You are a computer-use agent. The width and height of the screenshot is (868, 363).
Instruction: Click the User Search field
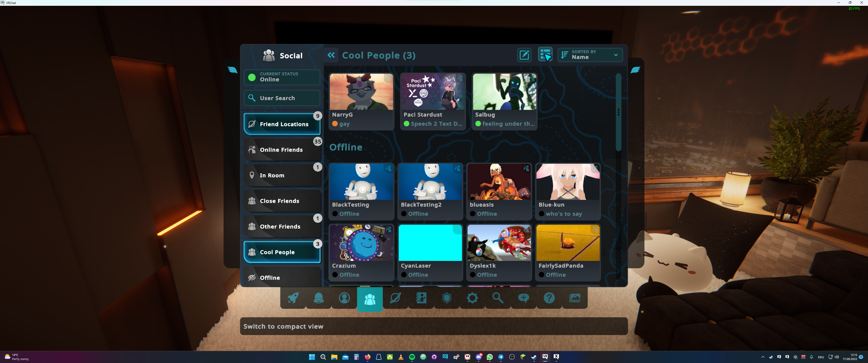[x=282, y=98]
